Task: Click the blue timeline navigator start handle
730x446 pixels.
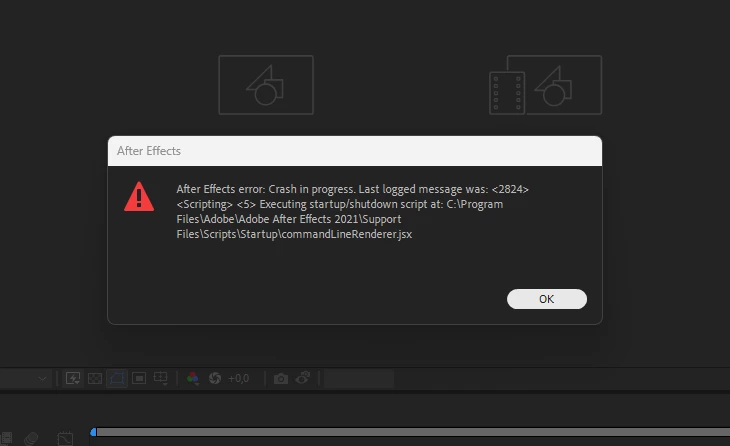Action: 93,432
